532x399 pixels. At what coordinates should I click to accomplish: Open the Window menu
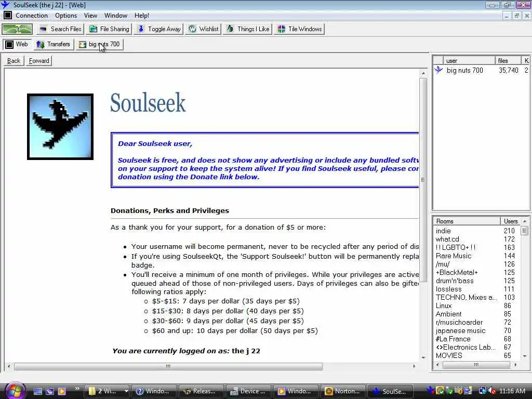pos(116,16)
